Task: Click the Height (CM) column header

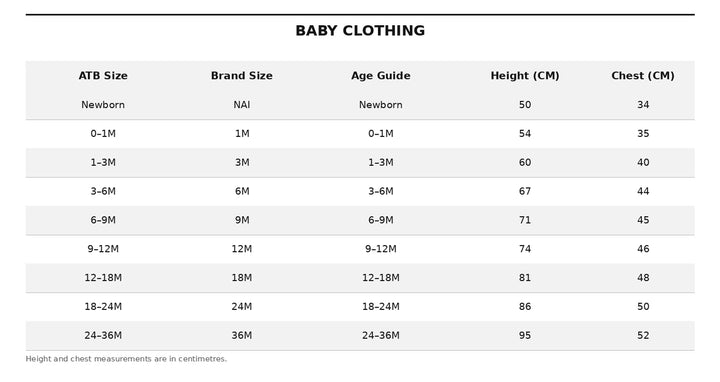Action: coord(525,76)
